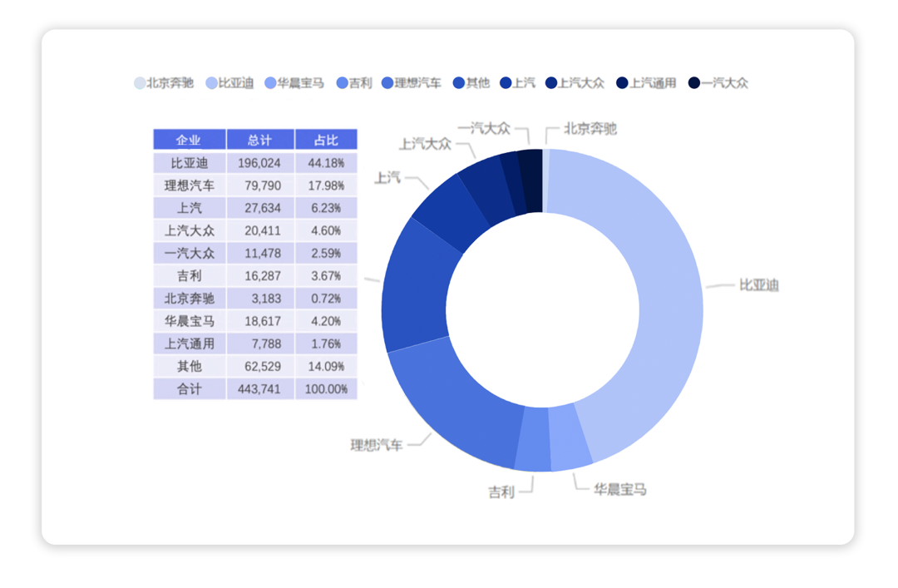The height and width of the screenshot is (588, 898).
Task: Click the 其他 table cell
Action: (189, 367)
